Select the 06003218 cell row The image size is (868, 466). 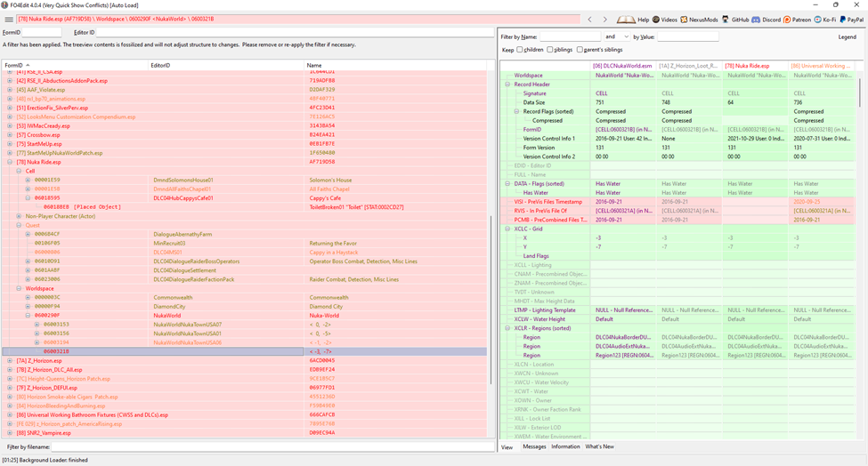pos(245,351)
